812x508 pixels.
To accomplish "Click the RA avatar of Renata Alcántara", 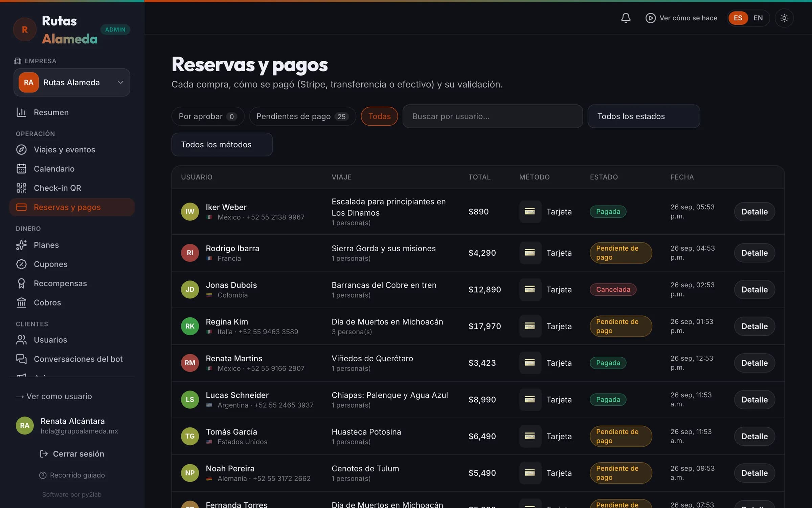I will coord(25,426).
